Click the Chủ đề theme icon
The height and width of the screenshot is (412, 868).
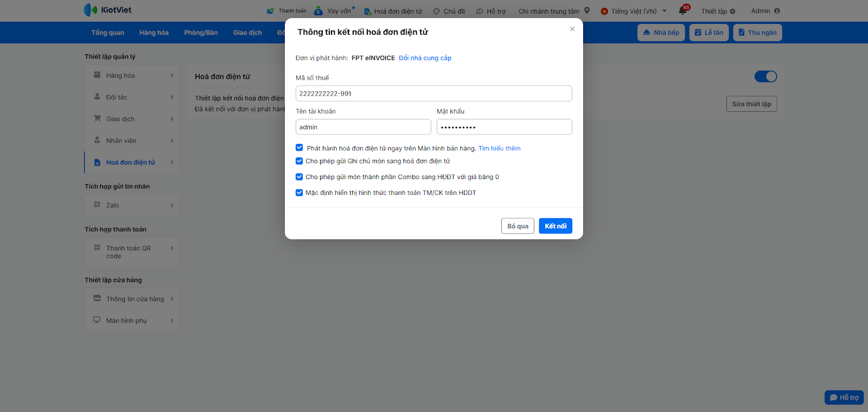pyautogui.click(x=436, y=11)
